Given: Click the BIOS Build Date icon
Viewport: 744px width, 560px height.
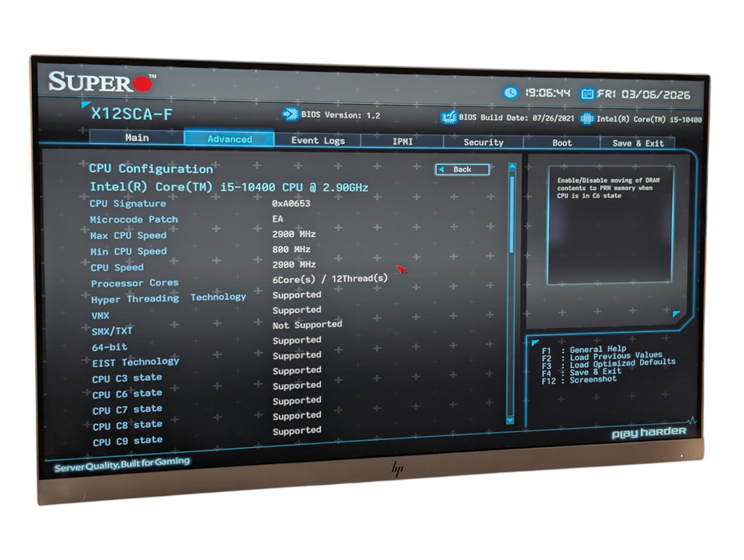Looking at the screenshot, I should pos(448,117).
